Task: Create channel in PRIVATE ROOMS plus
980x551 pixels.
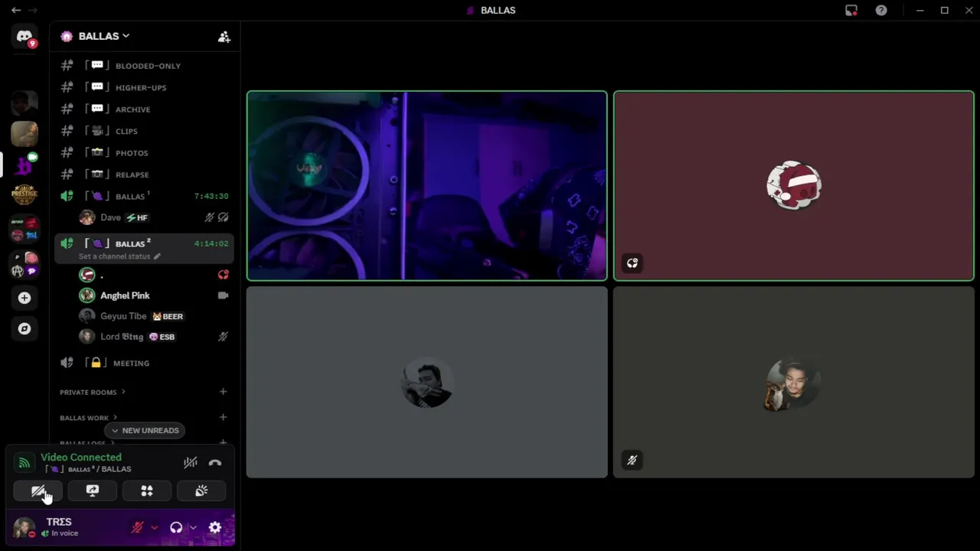Action: coord(223,392)
